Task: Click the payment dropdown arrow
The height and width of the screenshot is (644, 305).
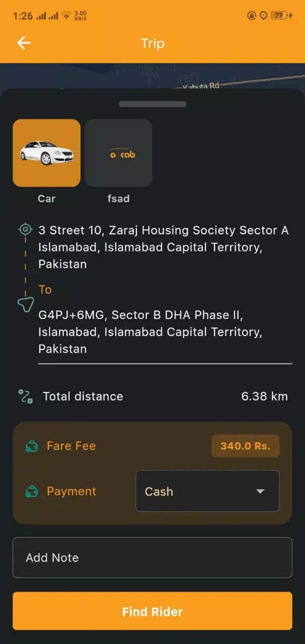Action: 260,492
